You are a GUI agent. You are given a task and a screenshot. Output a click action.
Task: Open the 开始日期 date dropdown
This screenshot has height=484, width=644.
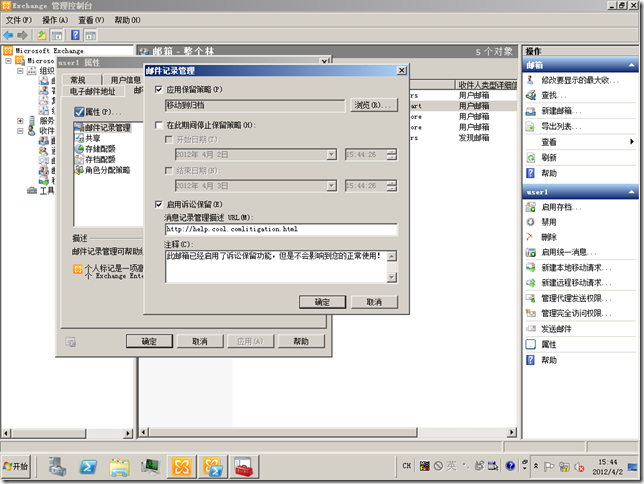pyautogui.click(x=330, y=154)
